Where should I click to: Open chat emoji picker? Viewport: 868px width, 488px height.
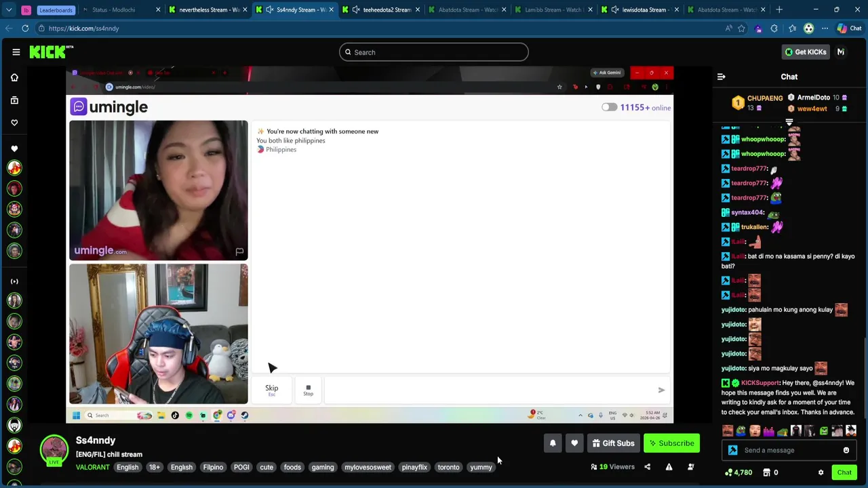[x=846, y=450]
